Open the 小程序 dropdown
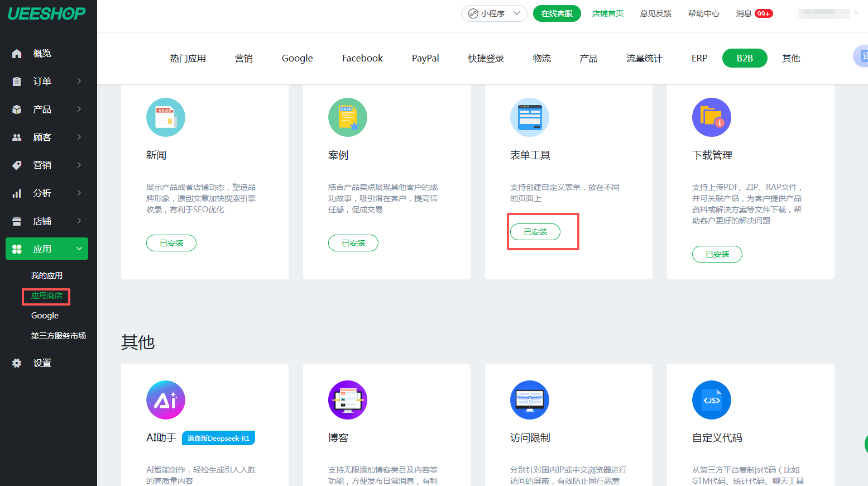 [x=493, y=13]
